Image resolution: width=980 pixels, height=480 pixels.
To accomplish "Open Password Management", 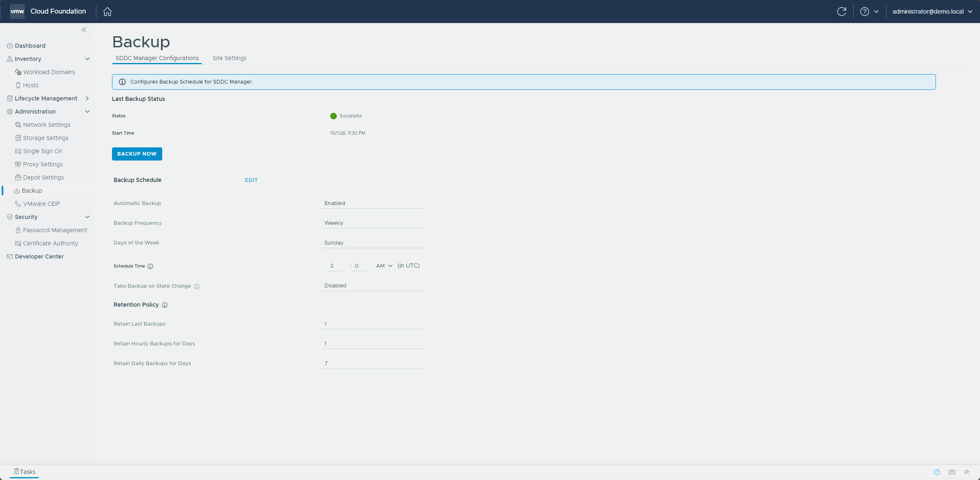I will point(55,230).
